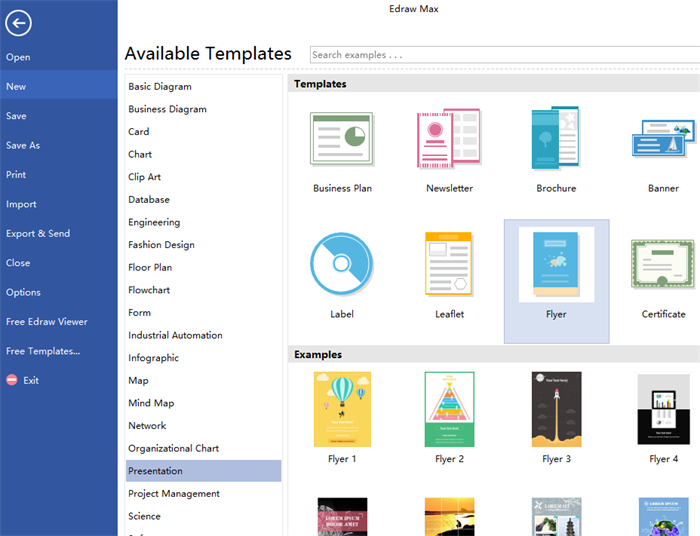The width and height of the screenshot is (700, 536).
Task: Open the Flyer 4 black-and-white example
Action: 664,409
